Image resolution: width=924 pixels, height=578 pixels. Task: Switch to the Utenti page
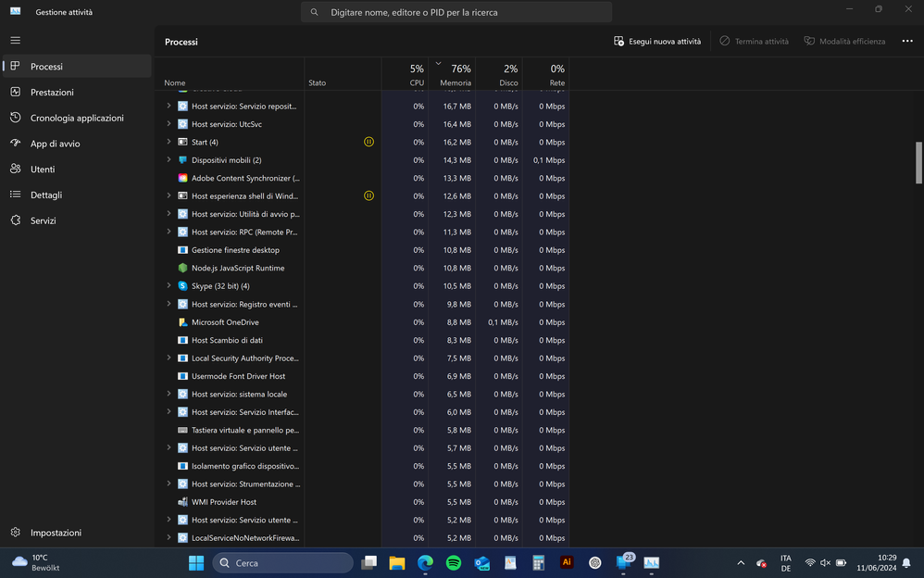77,169
